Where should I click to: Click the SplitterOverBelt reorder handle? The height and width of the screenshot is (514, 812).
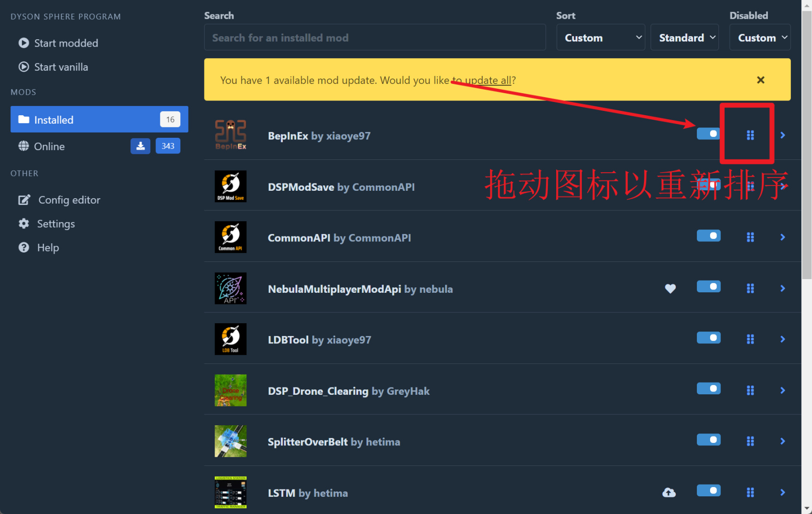750,441
